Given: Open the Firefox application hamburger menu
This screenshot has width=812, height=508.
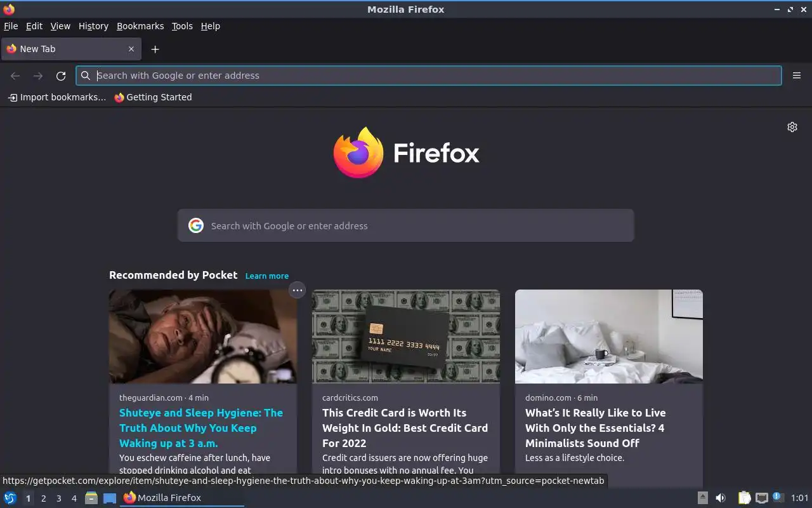Looking at the screenshot, I should tap(797, 76).
